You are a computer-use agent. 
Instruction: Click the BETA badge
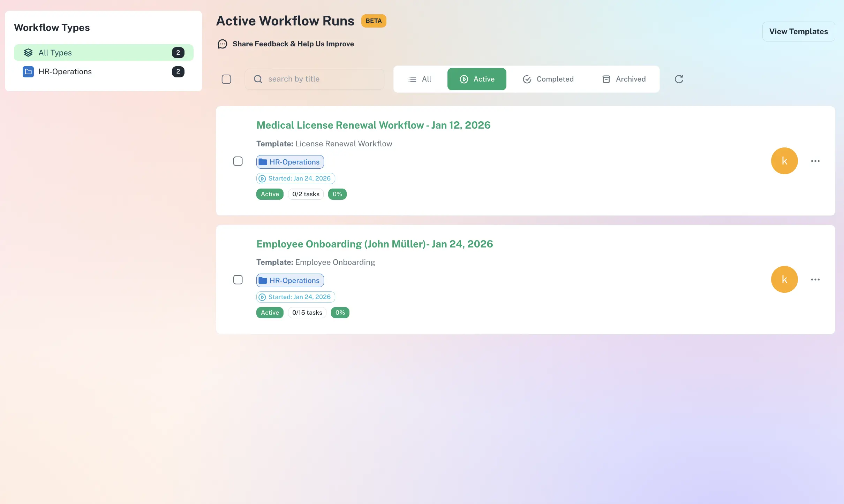click(374, 21)
